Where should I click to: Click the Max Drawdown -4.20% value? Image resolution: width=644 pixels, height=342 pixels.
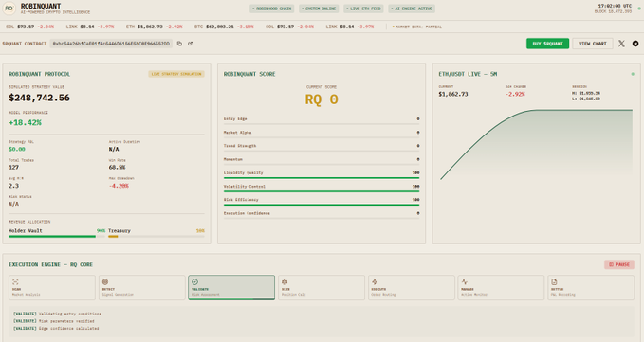pos(119,186)
